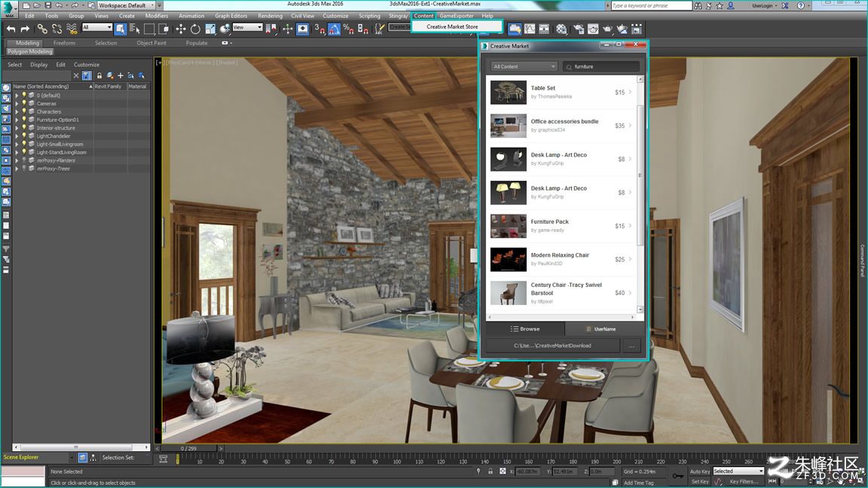
Task: Show the hidden mrProxy-Planters layer
Action: pos(24,160)
